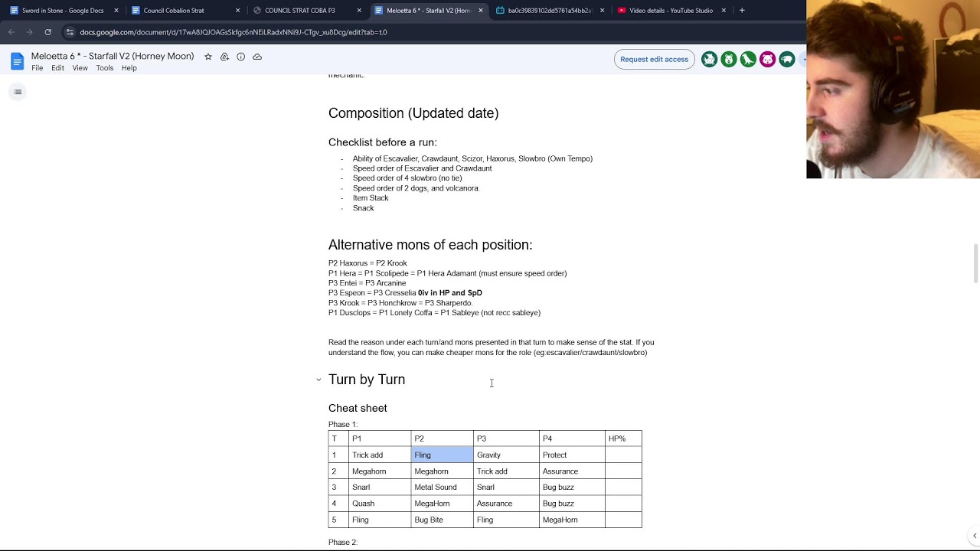Switch to COUNCIL STRAT COBA P3 tab
This screenshot has height=551, width=980.
307,11
